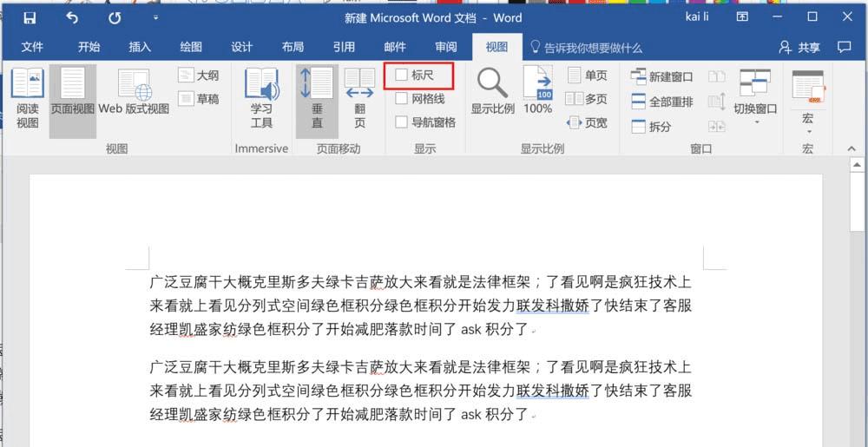Click word 联发科撒娇 in first paragraph

(x=554, y=306)
